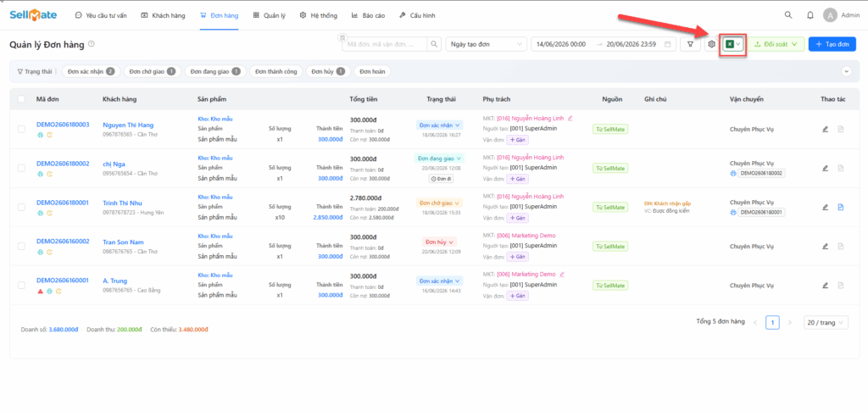Click the pencil next to MKT name on DEMO2606180003

click(570, 118)
